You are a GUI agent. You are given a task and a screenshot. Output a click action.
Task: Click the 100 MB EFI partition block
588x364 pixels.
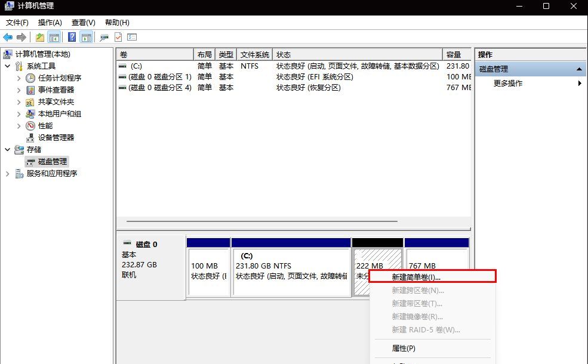click(208, 267)
